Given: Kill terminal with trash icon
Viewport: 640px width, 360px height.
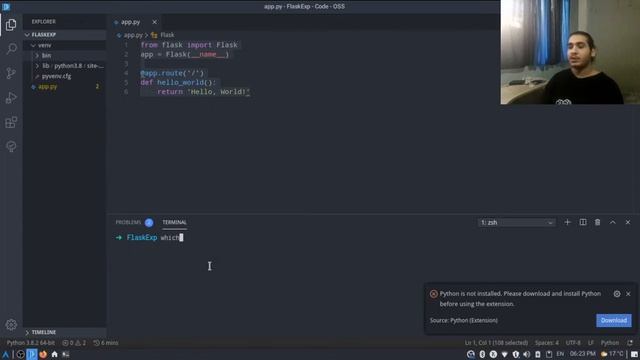Looking at the screenshot, I should [x=598, y=222].
